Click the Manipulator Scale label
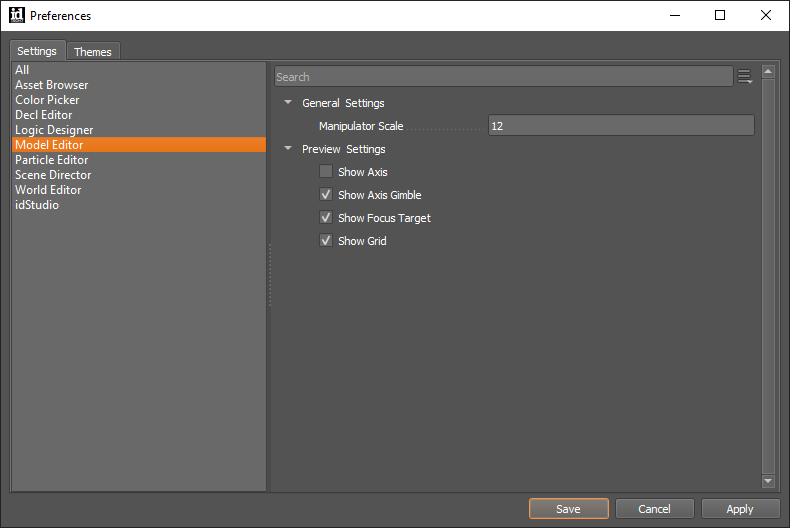 [361, 126]
